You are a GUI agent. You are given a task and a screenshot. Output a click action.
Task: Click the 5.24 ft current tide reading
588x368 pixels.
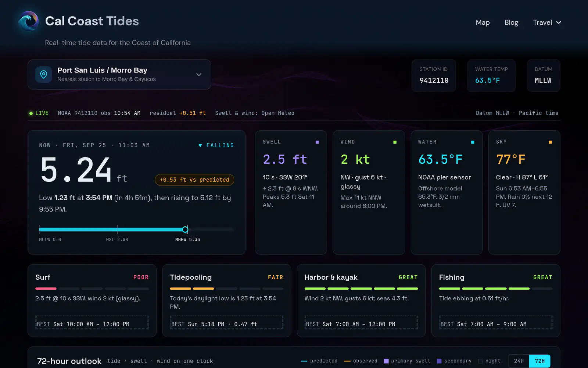click(83, 170)
